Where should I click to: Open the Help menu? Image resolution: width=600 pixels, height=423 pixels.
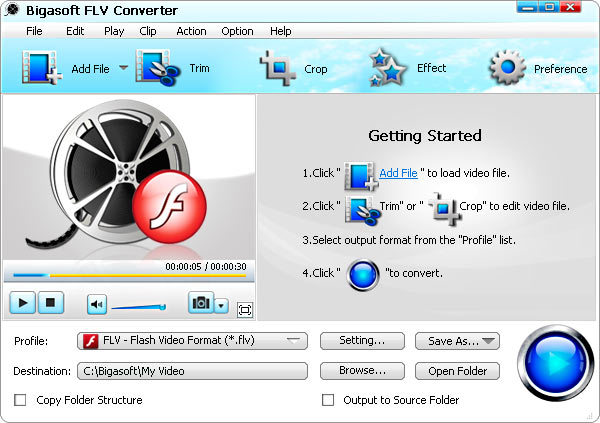[280, 31]
